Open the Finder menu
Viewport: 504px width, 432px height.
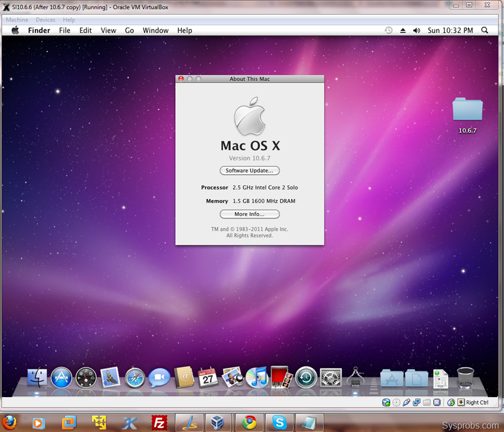click(x=39, y=30)
